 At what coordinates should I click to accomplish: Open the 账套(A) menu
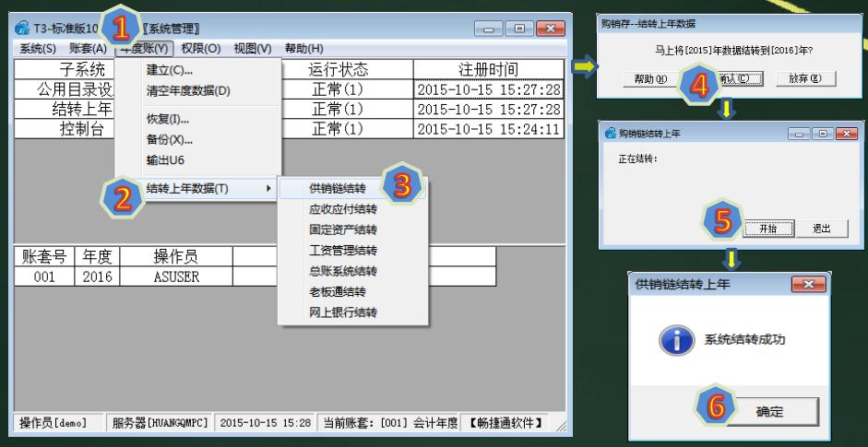[x=88, y=48]
